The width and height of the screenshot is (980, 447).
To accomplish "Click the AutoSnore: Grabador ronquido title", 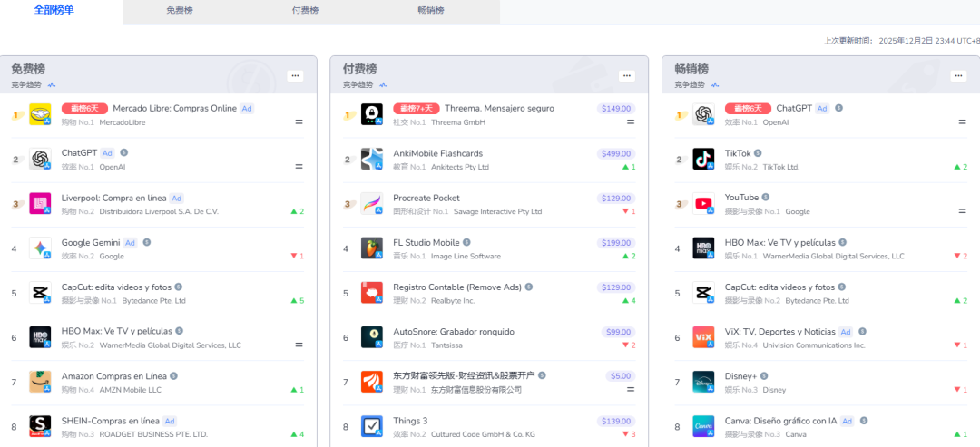I will coord(454,332).
